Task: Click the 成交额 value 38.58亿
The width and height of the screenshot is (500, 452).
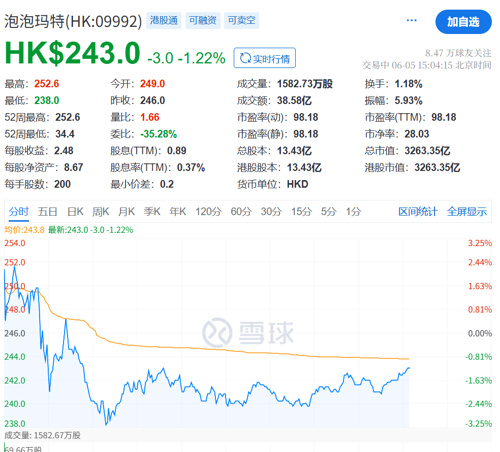Action: point(294,100)
